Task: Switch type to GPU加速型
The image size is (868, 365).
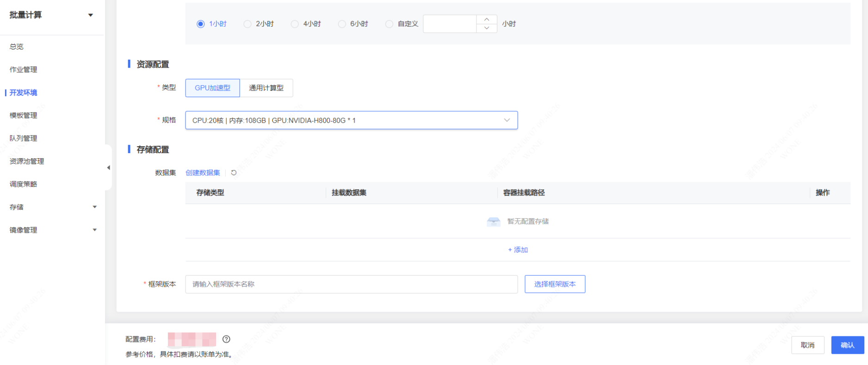Action: coord(212,88)
